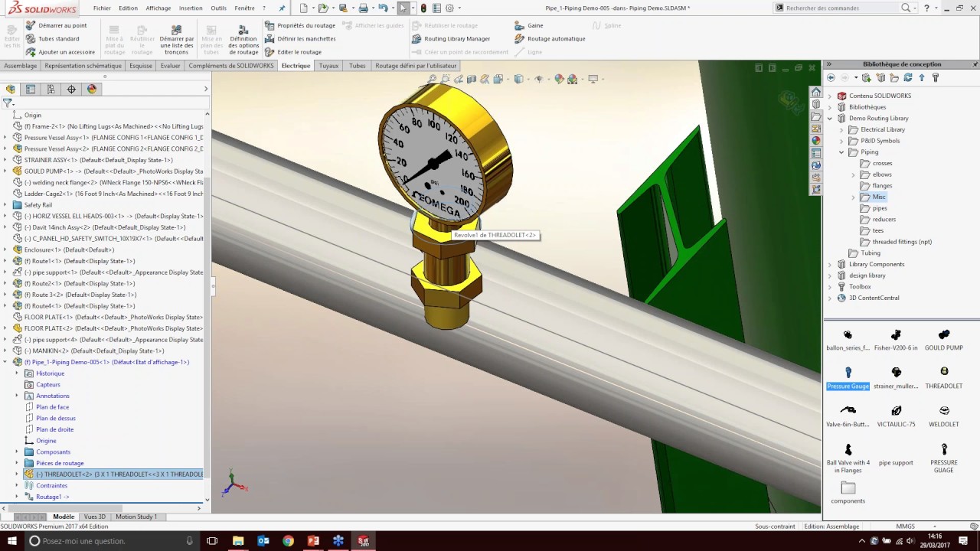The height and width of the screenshot is (551, 980).
Task: Select the Safety Rail item
Action: coord(32,205)
